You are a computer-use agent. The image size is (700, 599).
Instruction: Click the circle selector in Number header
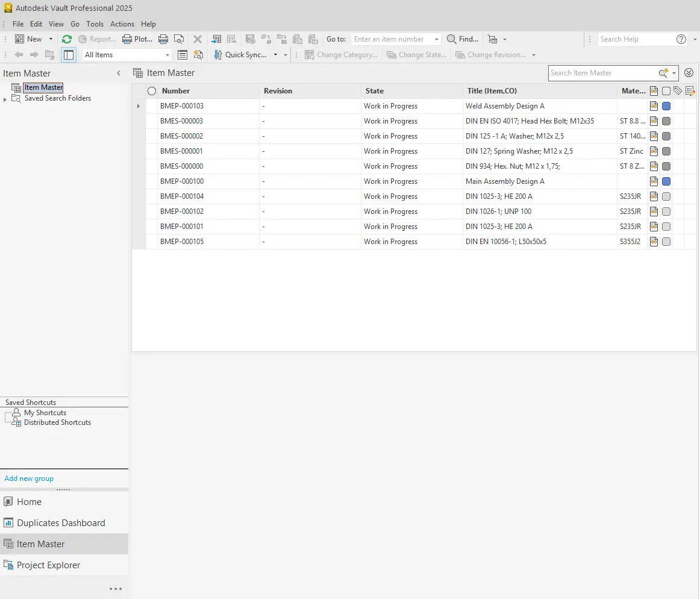point(152,91)
